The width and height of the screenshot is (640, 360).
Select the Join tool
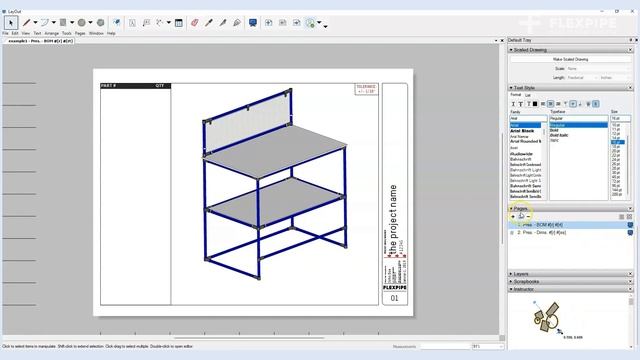tap(237, 23)
